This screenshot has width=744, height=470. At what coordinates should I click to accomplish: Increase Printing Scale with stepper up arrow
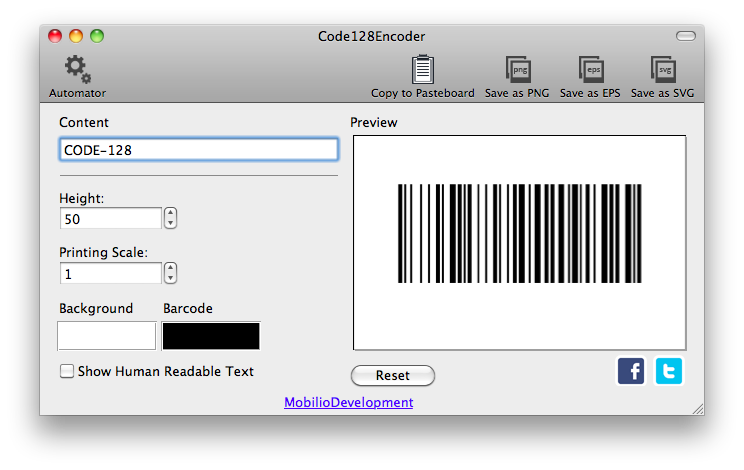(x=170, y=268)
